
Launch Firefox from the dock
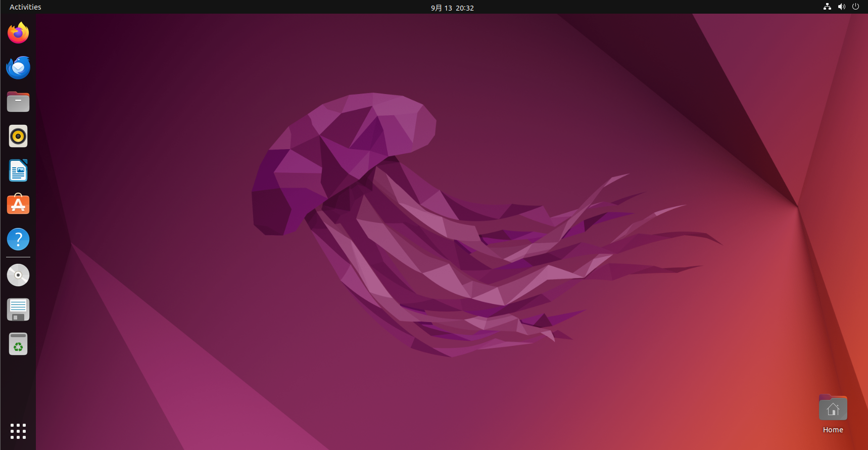click(x=18, y=33)
